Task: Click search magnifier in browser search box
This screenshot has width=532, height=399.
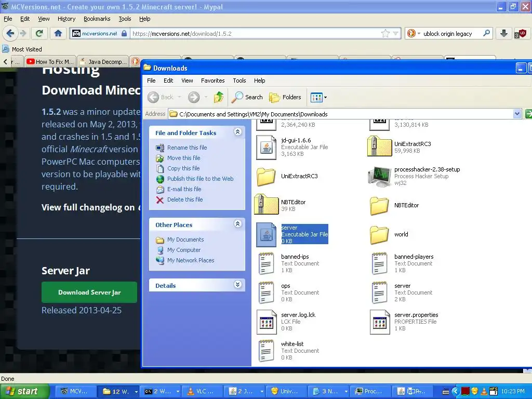Action: coord(486,33)
